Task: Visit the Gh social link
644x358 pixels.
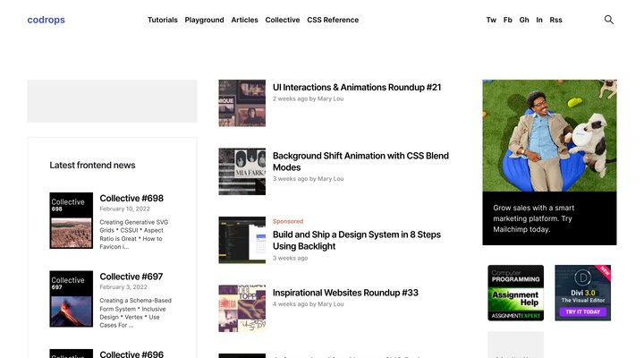Action: (524, 20)
